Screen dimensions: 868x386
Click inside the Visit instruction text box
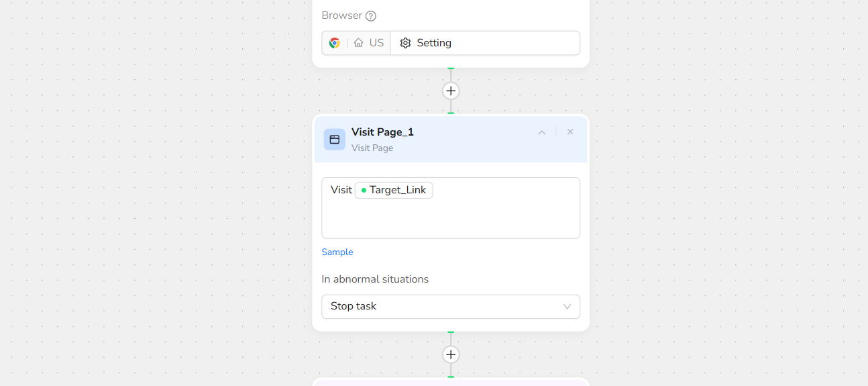(x=451, y=218)
